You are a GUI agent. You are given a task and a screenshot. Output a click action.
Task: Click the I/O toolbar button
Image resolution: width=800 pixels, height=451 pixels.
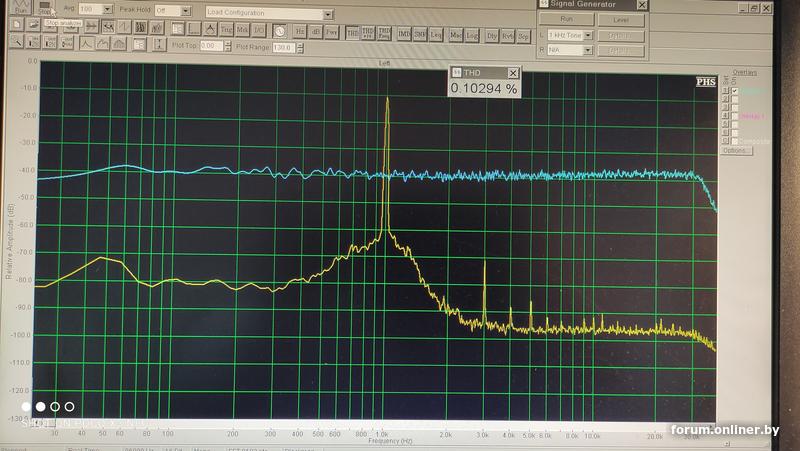pos(259,31)
